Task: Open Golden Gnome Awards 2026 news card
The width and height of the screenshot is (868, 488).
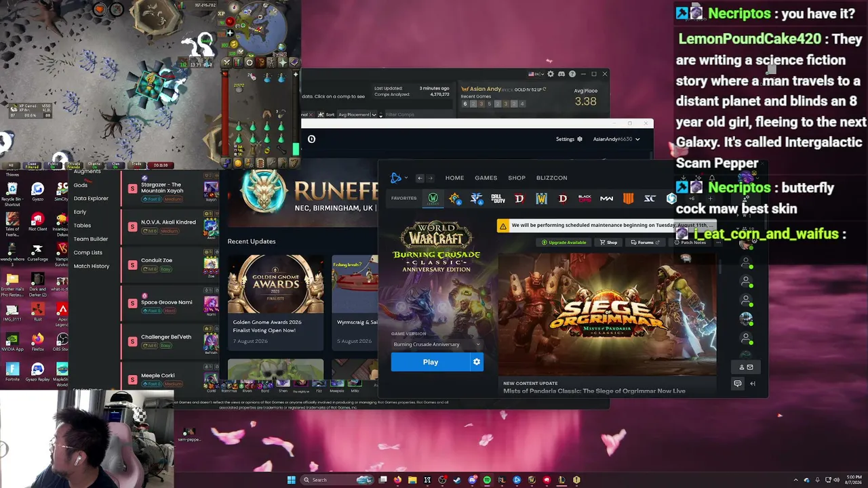Action: pyautogui.click(x=275, y=302)
